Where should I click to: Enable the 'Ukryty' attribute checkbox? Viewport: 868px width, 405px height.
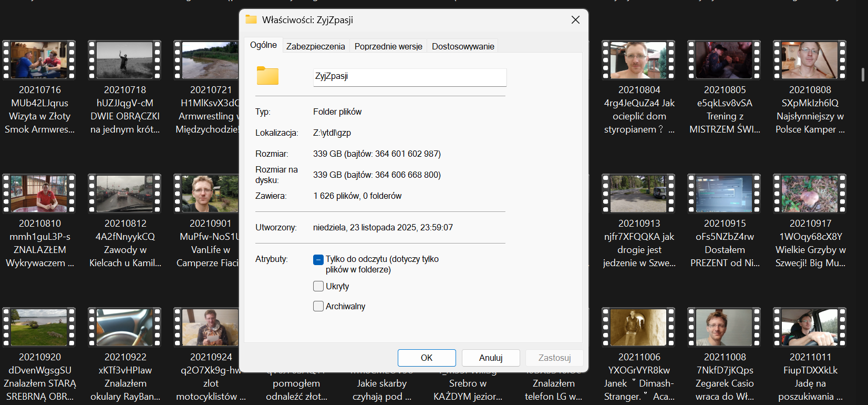318,286
